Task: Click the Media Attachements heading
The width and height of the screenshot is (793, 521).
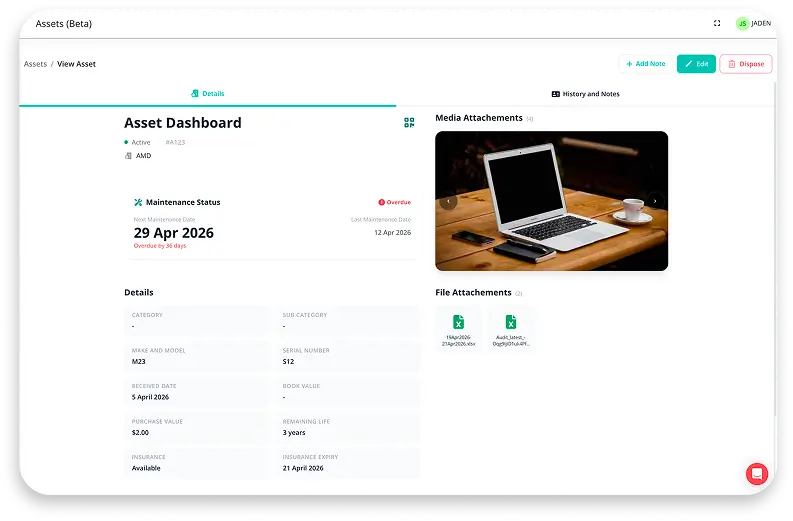Action: [x=479, y=118]
